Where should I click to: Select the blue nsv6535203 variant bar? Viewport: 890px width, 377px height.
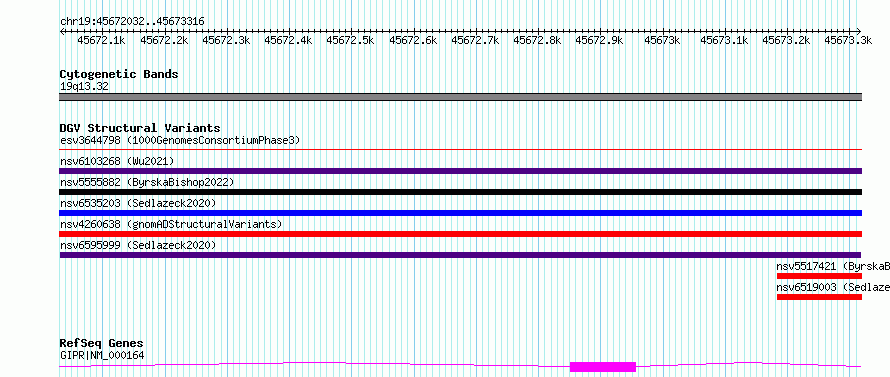click(460, 213)
